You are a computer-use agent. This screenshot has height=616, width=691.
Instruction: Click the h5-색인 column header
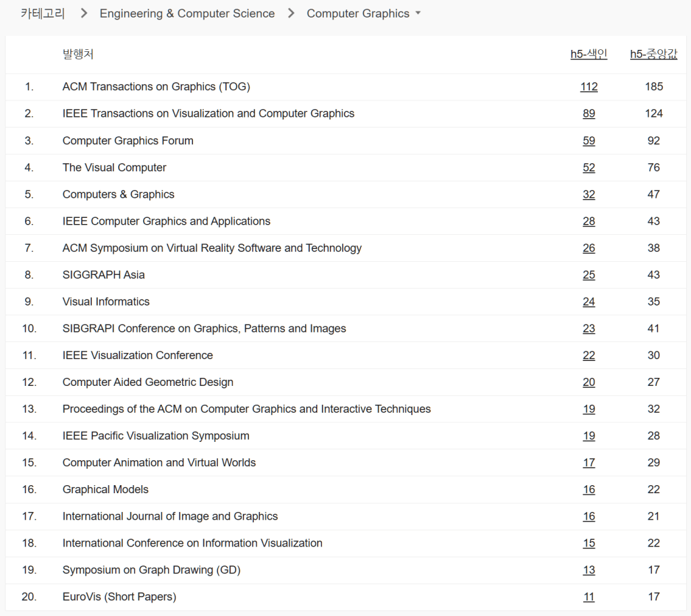point(588,55)
